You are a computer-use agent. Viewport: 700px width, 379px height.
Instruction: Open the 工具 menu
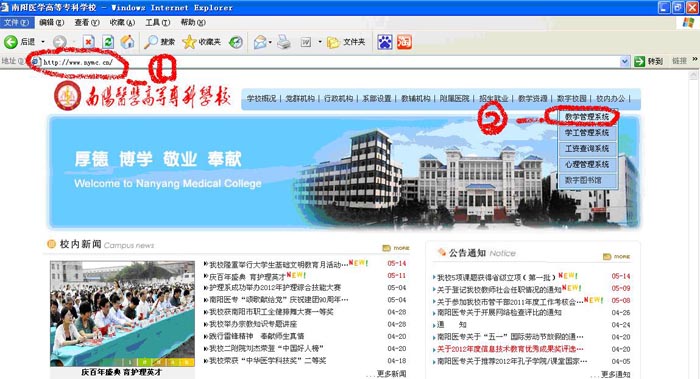(x=157, y=22)
